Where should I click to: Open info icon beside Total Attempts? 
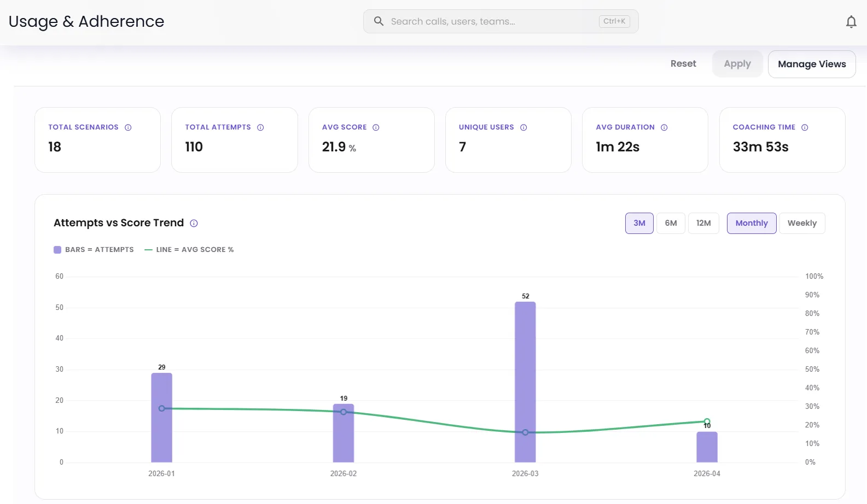pyautogui.click(x=260, y=127)
